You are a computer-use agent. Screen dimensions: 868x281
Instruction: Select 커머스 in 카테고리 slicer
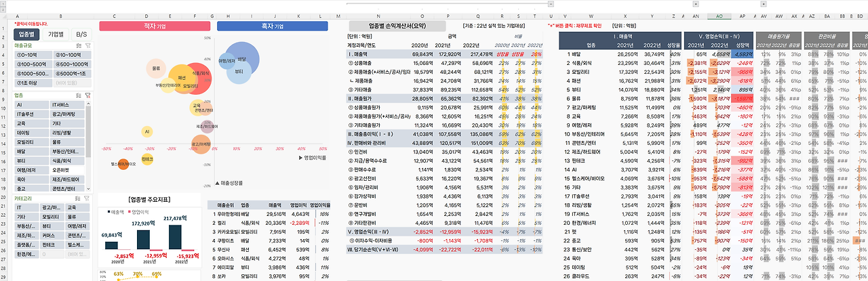pos(52,234)
